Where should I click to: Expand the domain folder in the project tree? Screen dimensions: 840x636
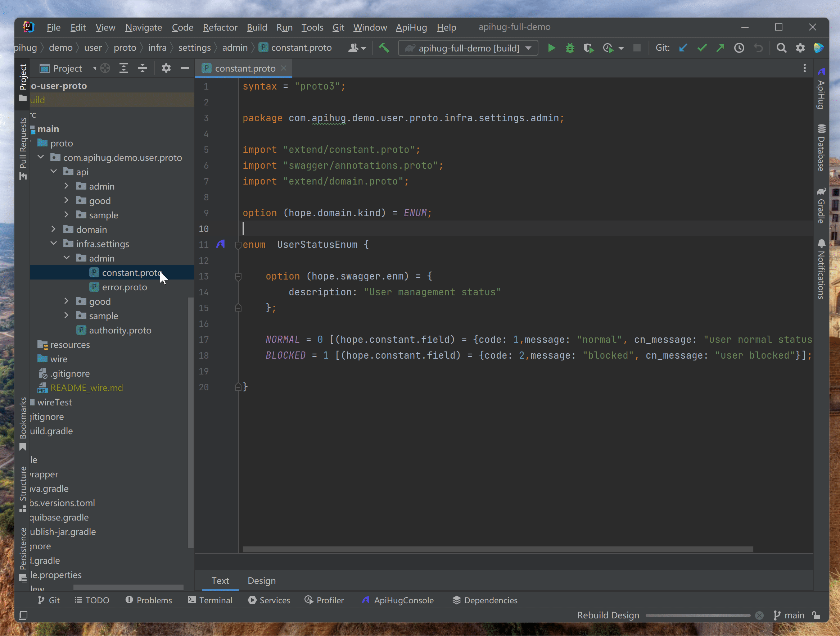[x=53, y=229]
